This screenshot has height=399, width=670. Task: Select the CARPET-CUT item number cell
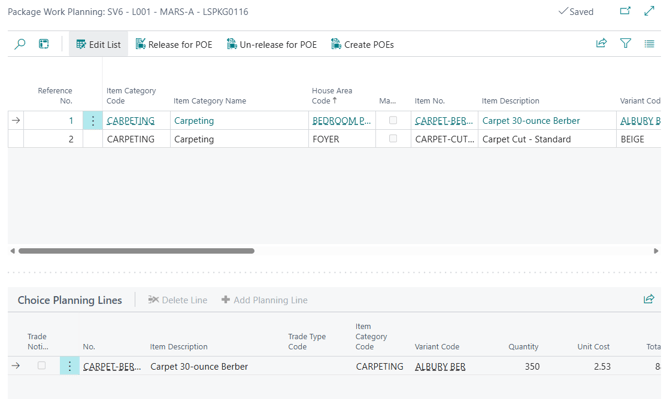point(444,139)
